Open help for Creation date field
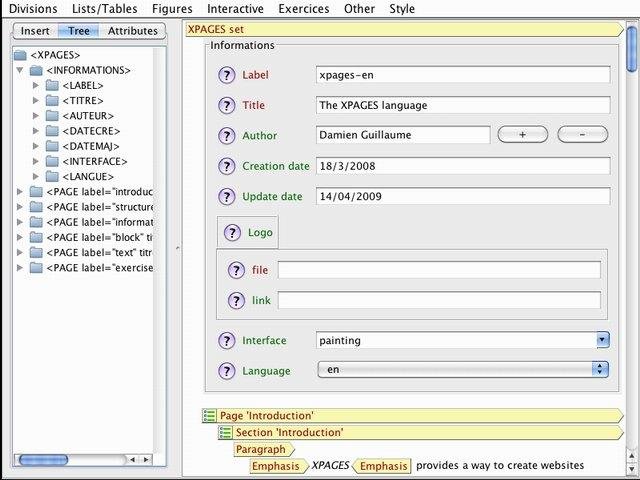Viewport: 640px width, 480px height. (227, 166)
